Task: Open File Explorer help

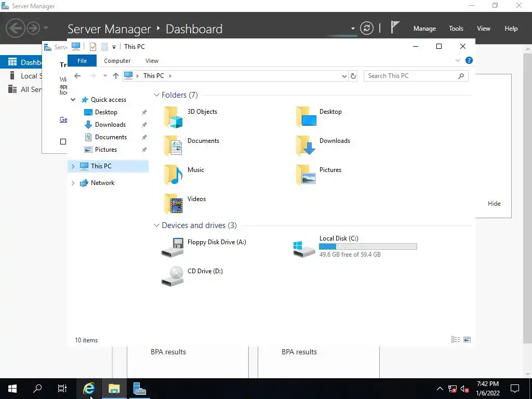Action: (x=469, y=60)
